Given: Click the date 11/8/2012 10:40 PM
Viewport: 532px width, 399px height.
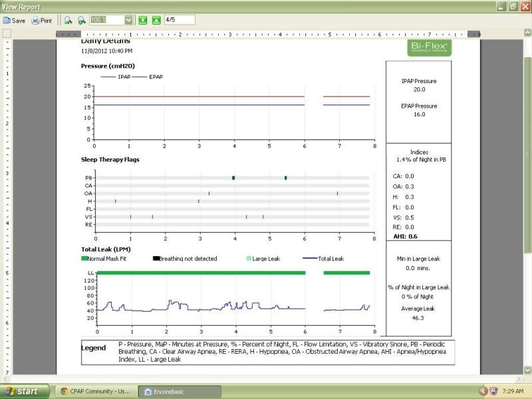Looking at the screenshot, I should [106, 51].
